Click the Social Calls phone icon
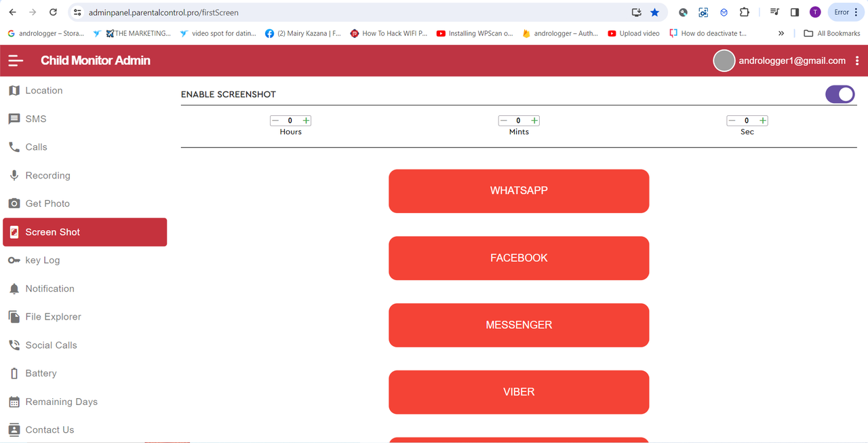The height and width of the screenshot is (443, 868). [x=14, y=345]
